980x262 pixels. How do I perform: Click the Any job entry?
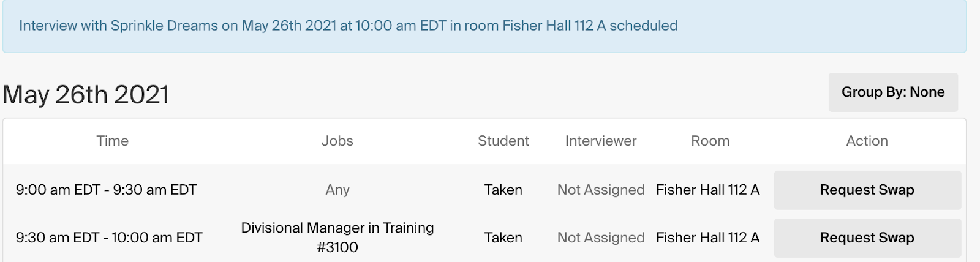coord(337,190)
